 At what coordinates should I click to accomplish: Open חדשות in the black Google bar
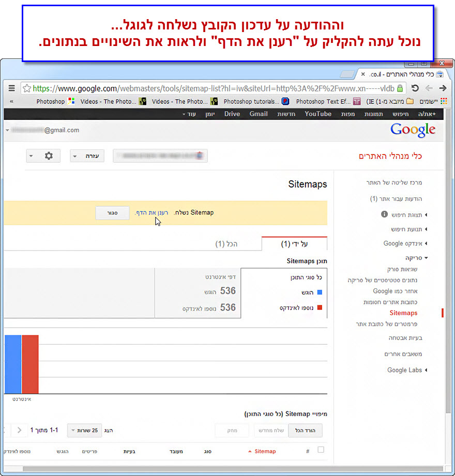[x=286, y=114]
